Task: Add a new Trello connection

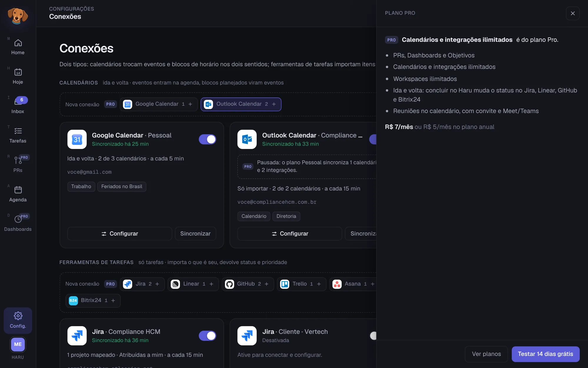Action: (x=301, y=284)
